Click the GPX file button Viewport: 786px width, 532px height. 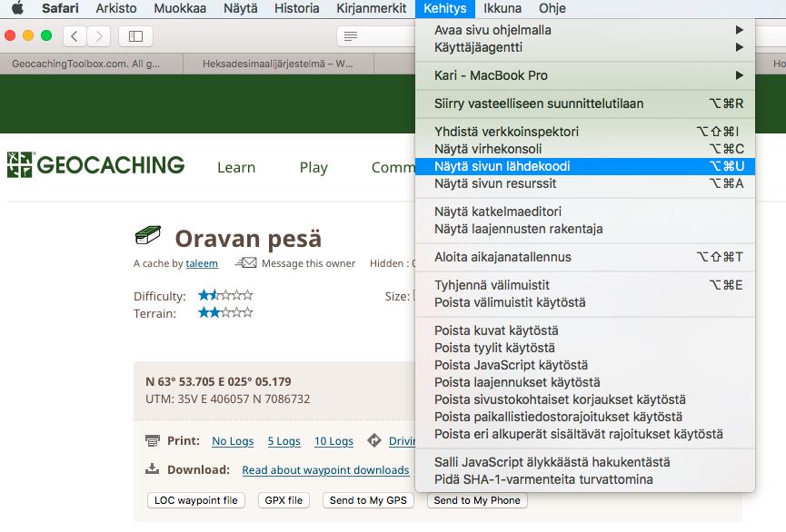pyautogui.click(x=284, y=500)
